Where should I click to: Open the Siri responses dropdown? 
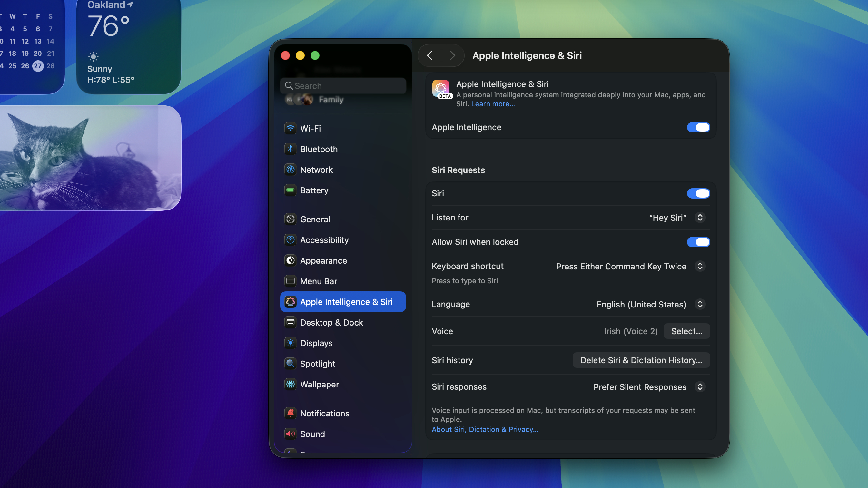pyautogui.click(x=699, y=386)
